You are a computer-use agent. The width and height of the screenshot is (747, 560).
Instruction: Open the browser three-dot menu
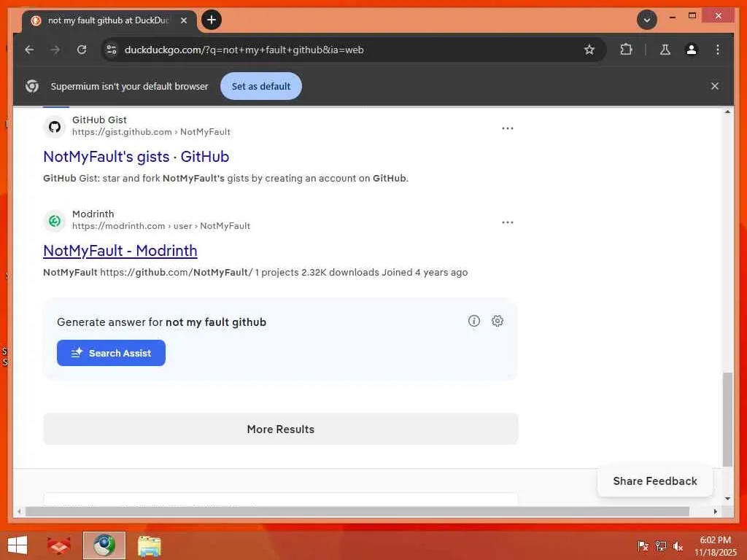click(x=718, y=50)
